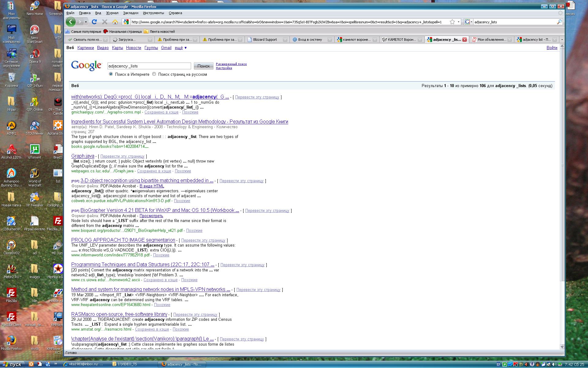The image size is (588, 368).
Task: Click the scrollbar down arrow
Action: pyautogui.click(x=562, y=347)
